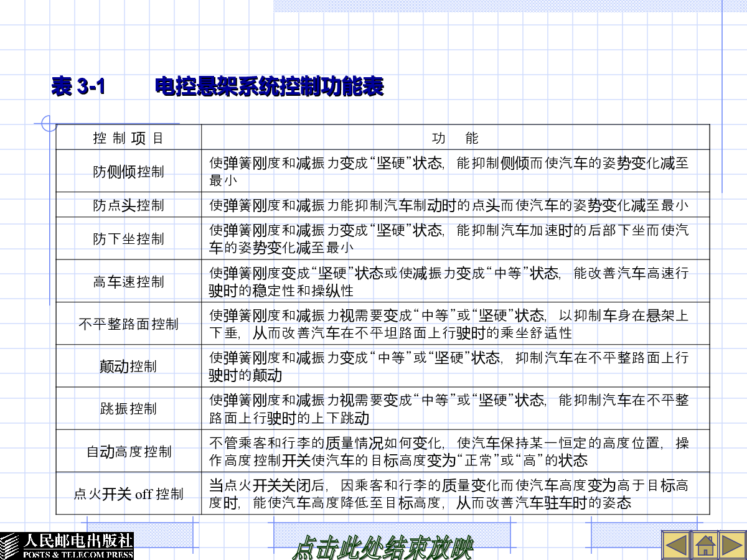Select the 防侧倾控制 table cell

click(x=128, y=171)
